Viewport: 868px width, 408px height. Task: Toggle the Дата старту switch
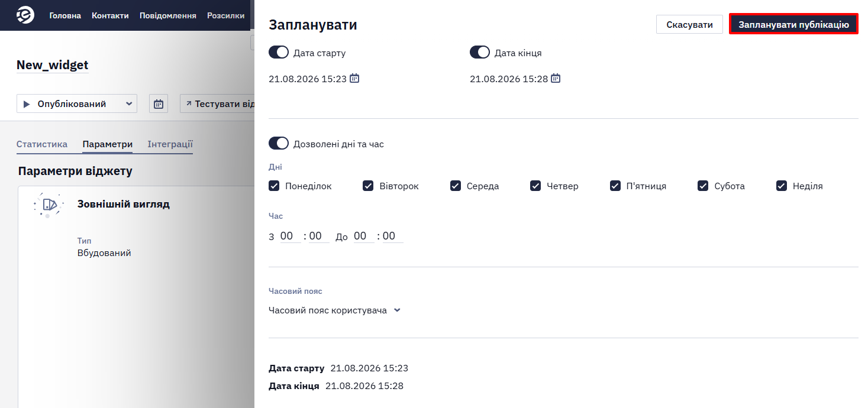coord(279,53)
